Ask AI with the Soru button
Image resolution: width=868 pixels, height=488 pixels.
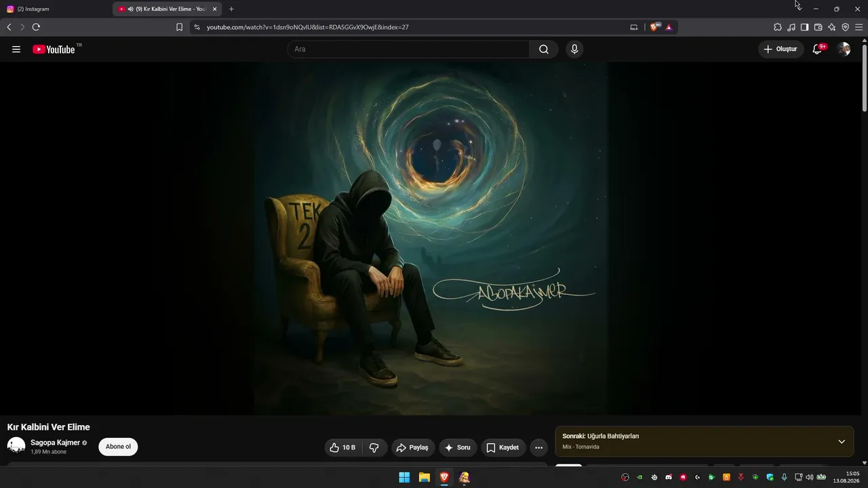(x=458, y=447)
